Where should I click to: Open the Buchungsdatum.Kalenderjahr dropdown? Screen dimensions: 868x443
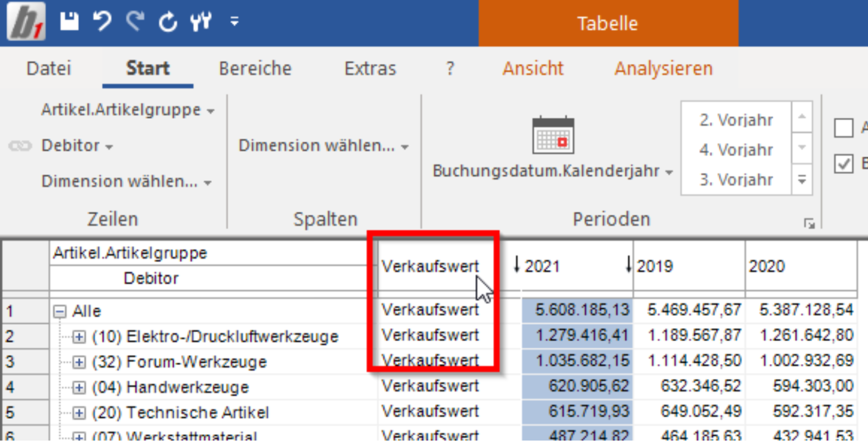[553, 171]
